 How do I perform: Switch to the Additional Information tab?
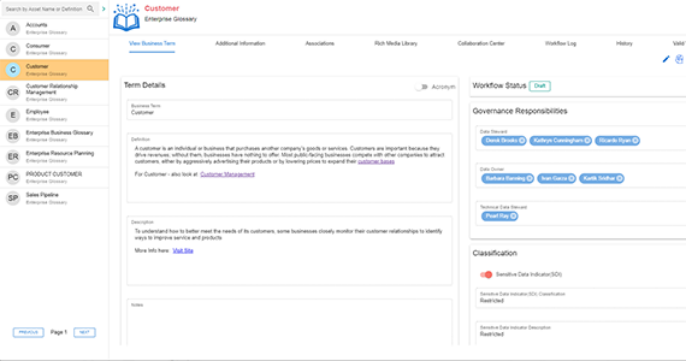[240, 43]
